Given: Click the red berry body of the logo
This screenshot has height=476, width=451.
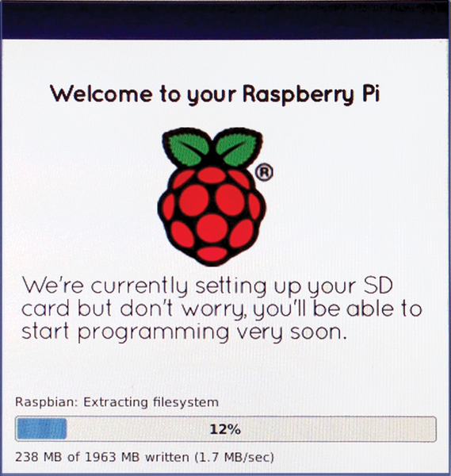Looking at the screenshot, I should pyautogui.click(x=212, y=216).
